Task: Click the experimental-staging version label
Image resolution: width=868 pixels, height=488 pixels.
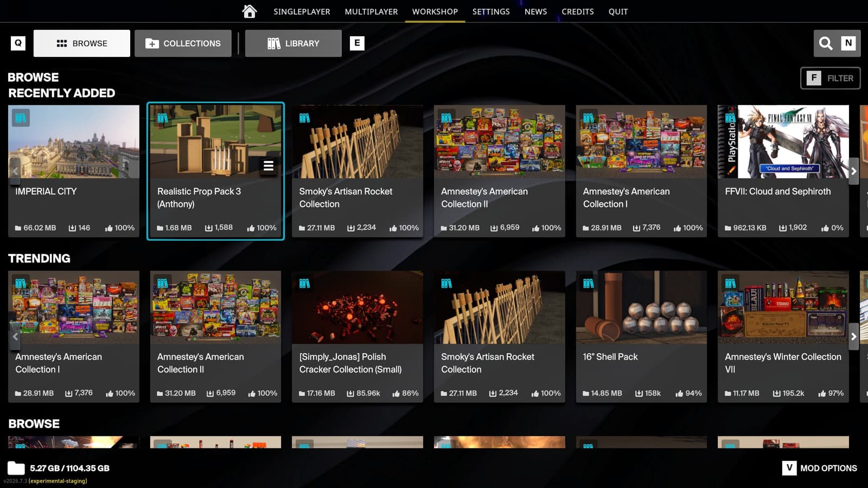Action: pyautogui.click(x=58, y=481)
